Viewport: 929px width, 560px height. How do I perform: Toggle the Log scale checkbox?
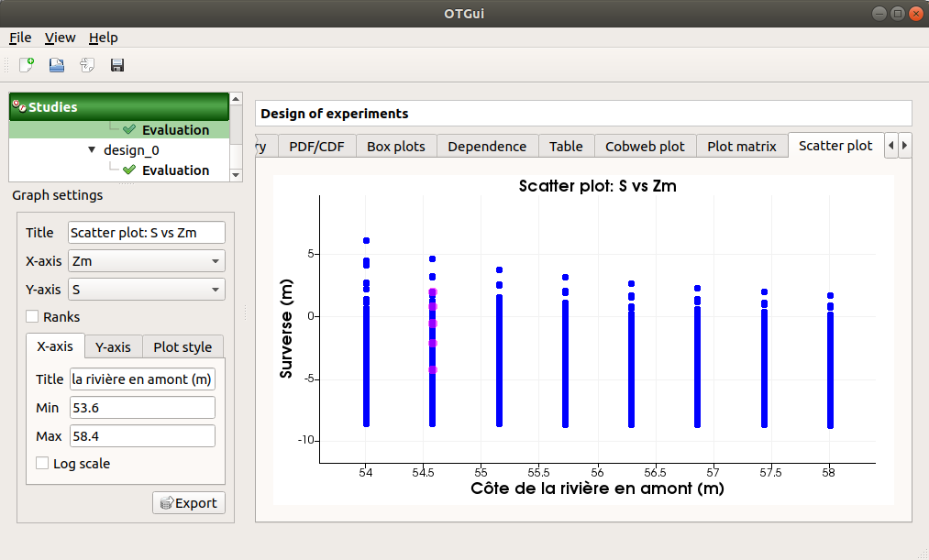tap(42, 464)
